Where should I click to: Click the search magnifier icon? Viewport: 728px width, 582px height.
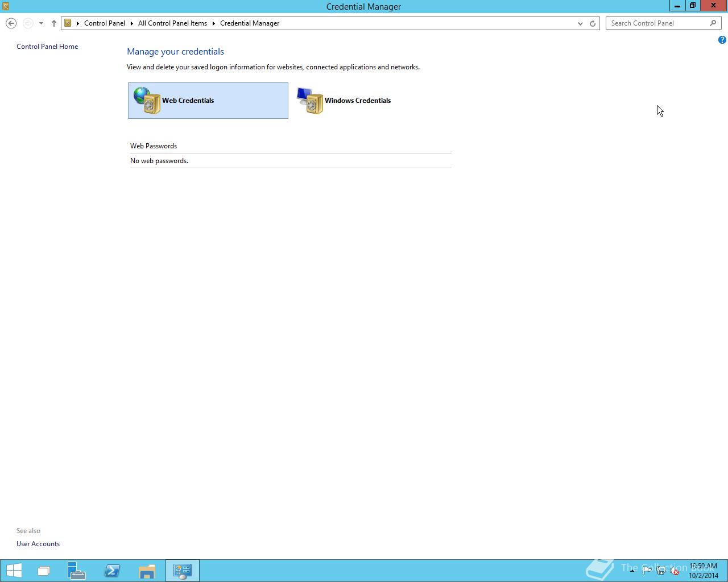point(713,23)
